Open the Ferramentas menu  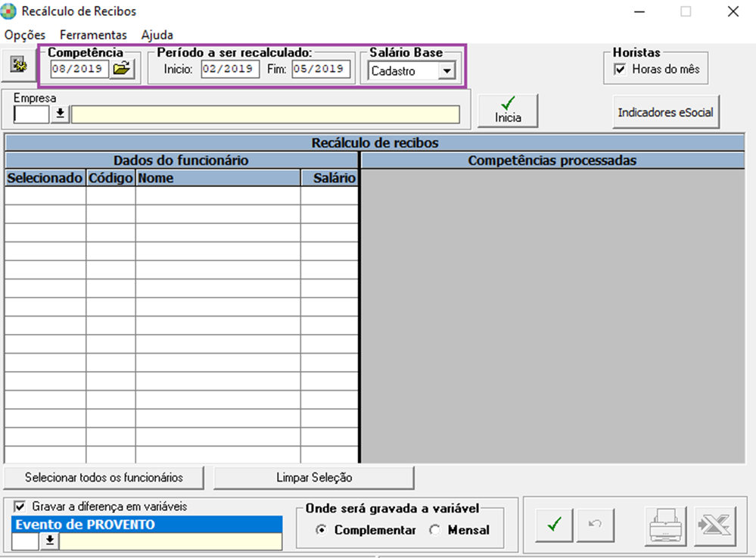(93, 35)
